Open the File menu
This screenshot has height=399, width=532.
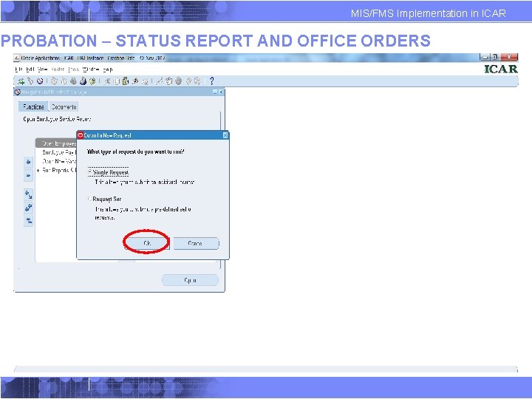tap(18, 69)
